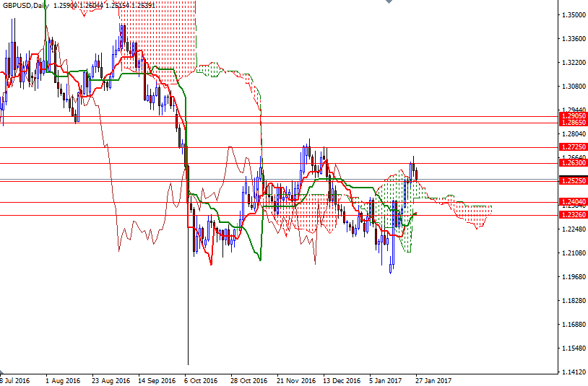Click the 1.21080 price axis value

point(574,253)
